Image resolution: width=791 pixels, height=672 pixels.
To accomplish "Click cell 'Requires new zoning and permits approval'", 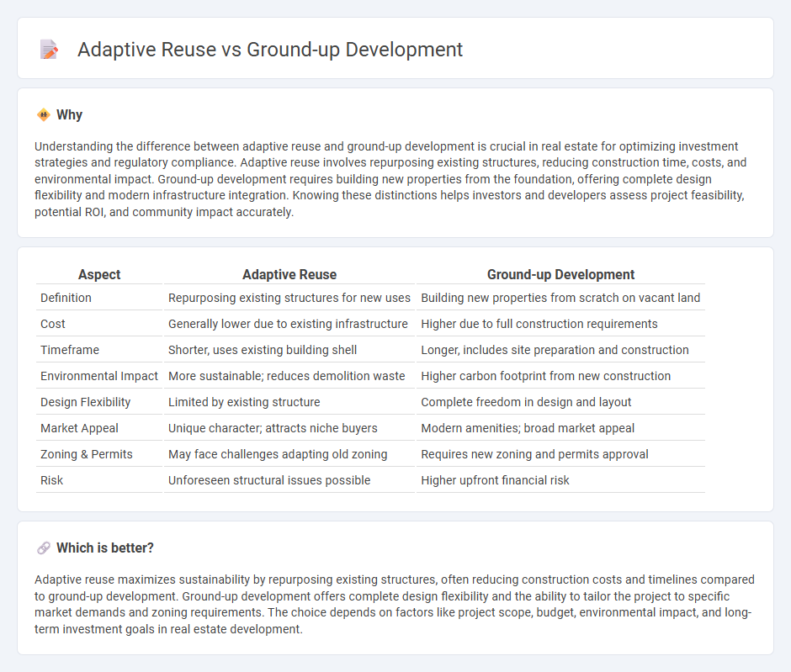I will pyautogui.click(x=560, y=454).
